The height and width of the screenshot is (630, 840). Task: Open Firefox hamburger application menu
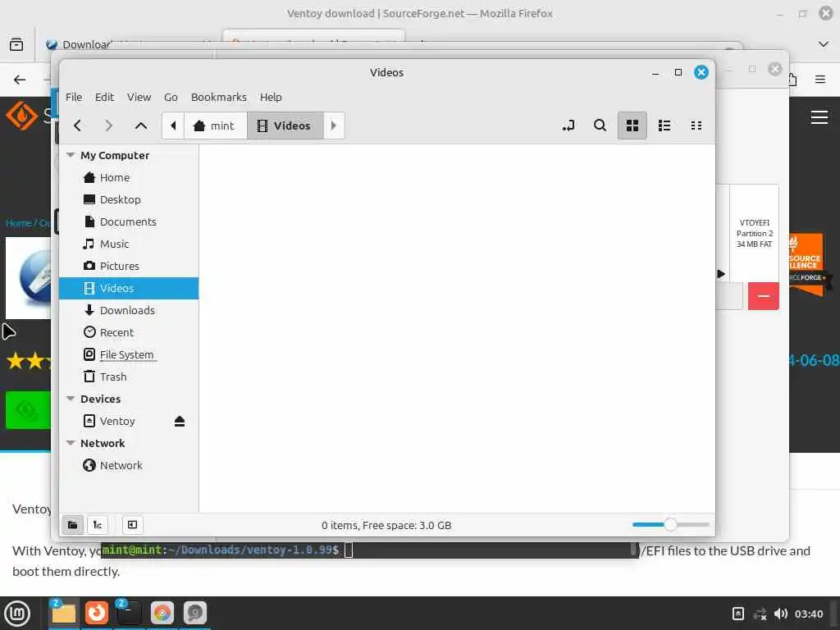[x=820, y=80]
